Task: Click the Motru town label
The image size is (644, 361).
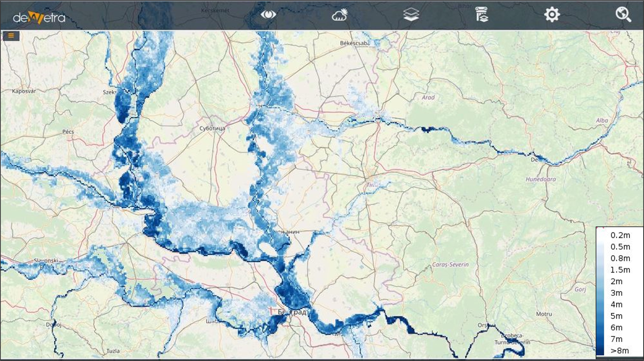Action: coord(544,314)
